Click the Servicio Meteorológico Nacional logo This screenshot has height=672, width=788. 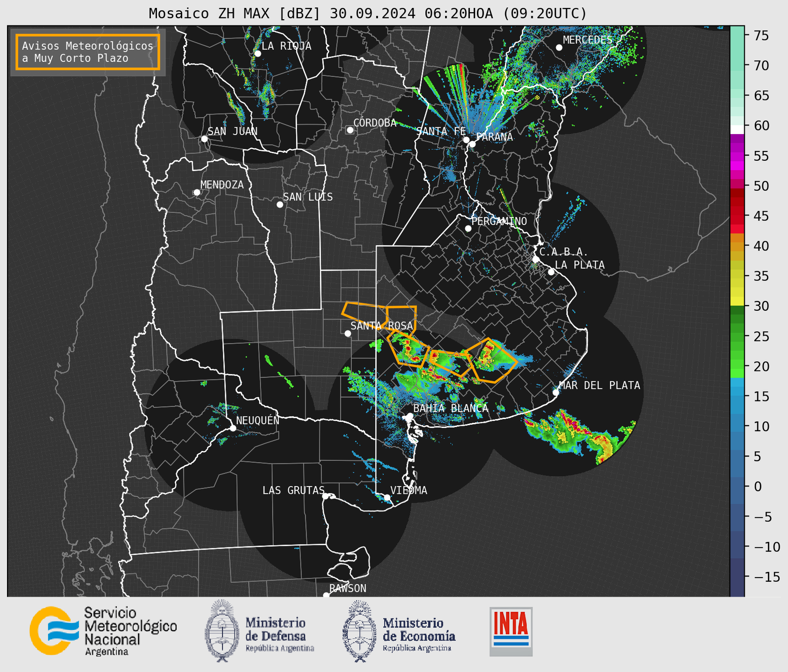(104, 631)
